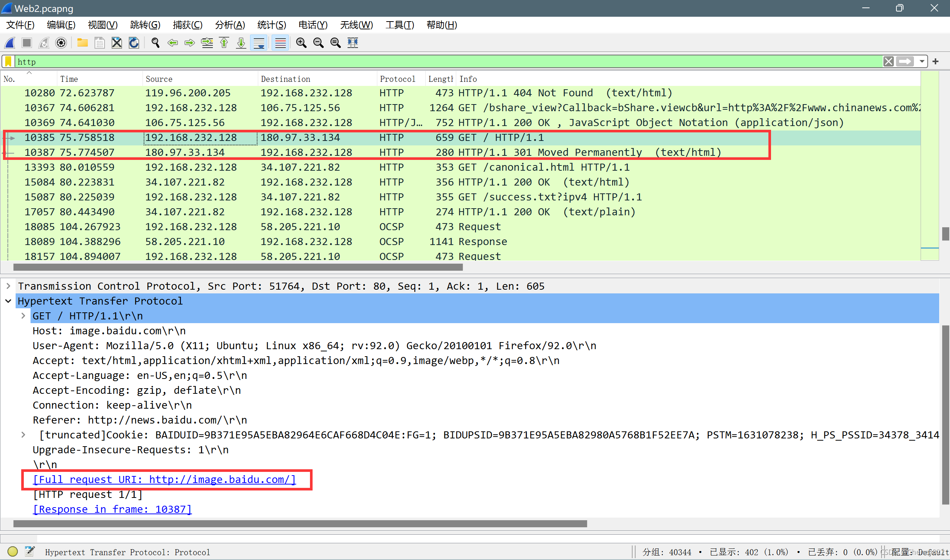The width and height of the screenshot is (950, 560).
Task: Jump to the first packet icon
Action: (224, 43)
